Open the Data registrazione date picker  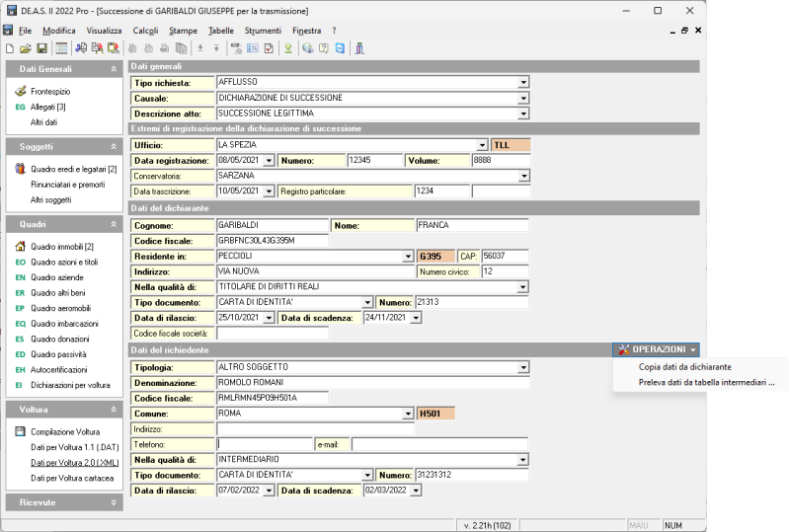point(269,161)
